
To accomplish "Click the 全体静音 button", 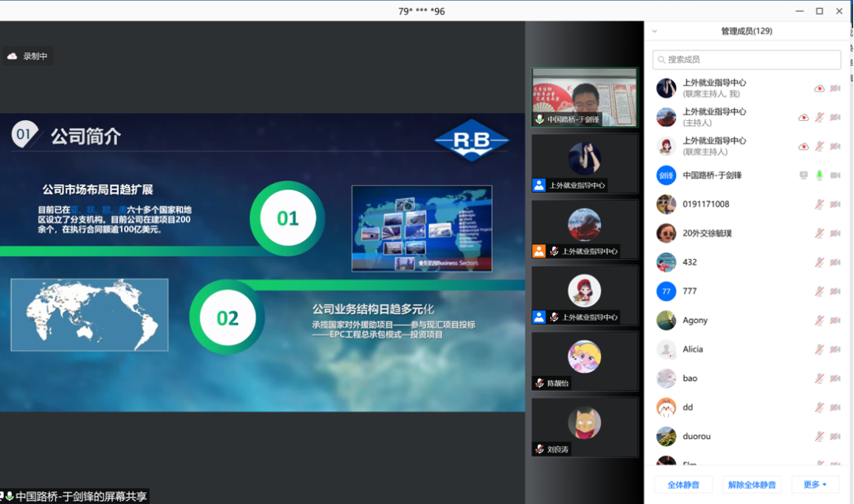I will pyautogui.click(x=683, y=484).
